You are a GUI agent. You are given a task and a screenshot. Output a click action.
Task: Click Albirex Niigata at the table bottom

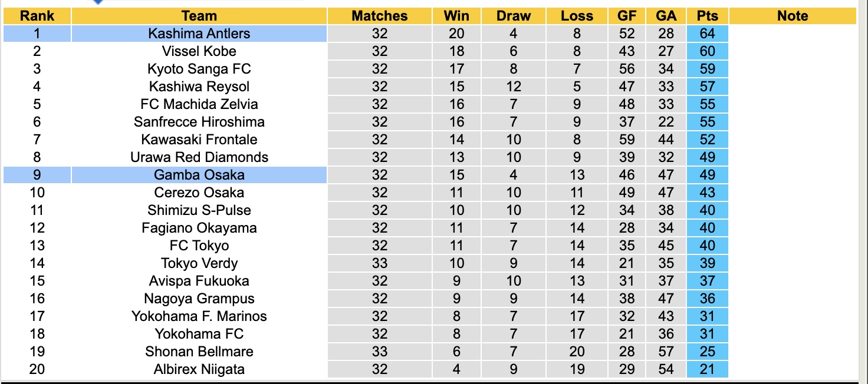click(x=199, y=369)
